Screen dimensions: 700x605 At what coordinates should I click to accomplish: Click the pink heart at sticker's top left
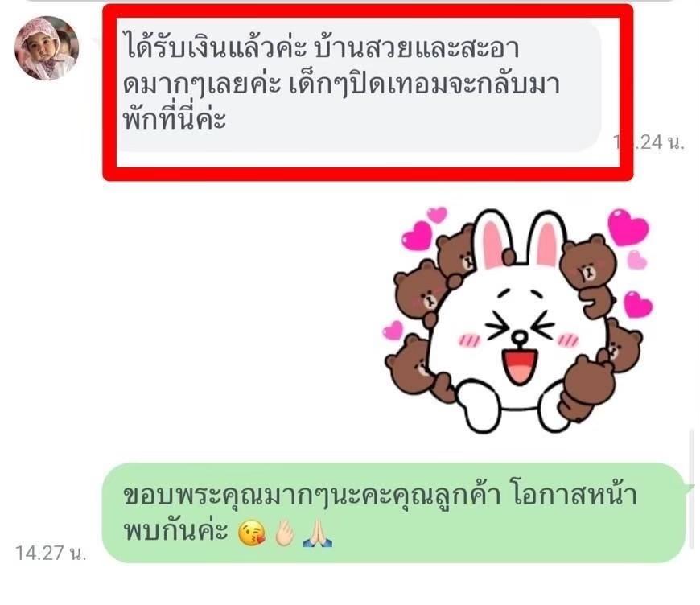(x=418, y=235)
